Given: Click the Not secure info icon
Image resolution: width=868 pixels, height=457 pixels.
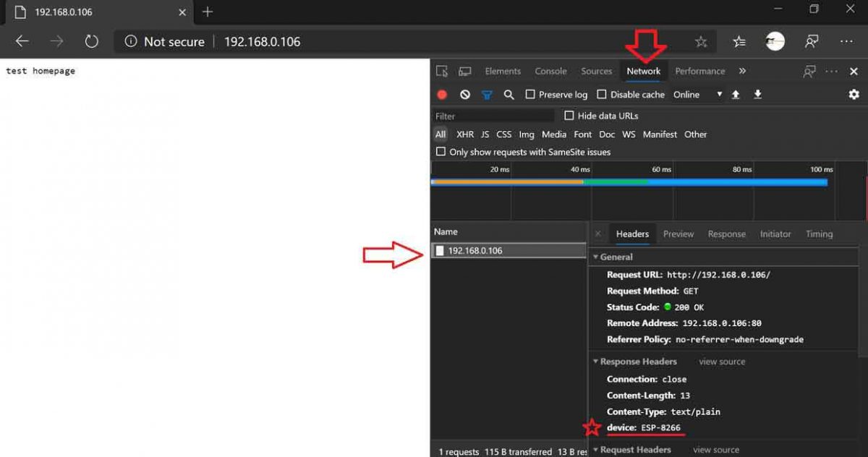Looking at the screenshot, I should coord(131,42).
